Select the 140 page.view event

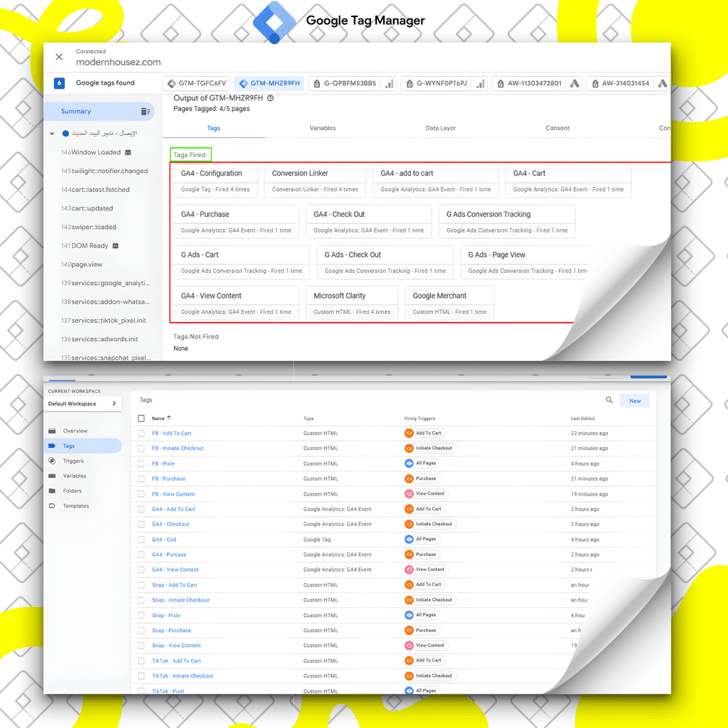[82, 264]
